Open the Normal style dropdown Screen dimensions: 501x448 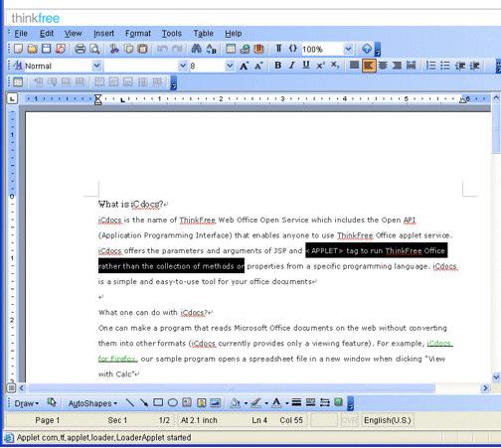pos(96,66)
